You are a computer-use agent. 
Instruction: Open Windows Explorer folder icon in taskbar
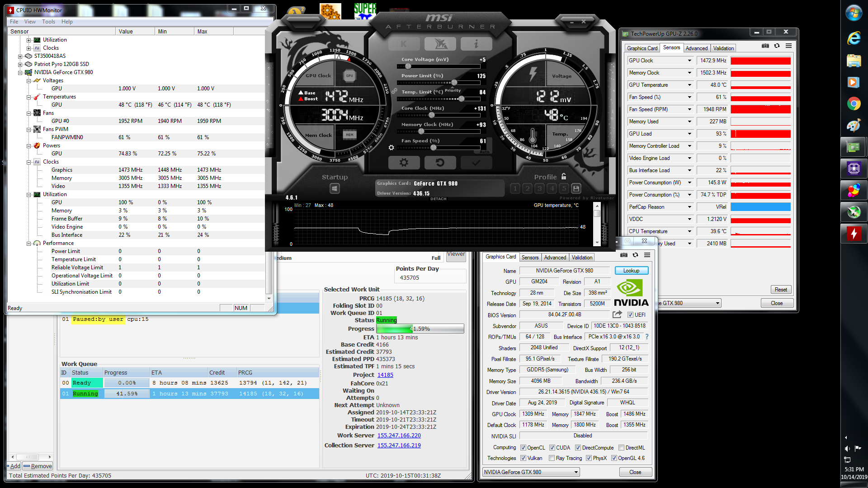(x=854, y=60)
